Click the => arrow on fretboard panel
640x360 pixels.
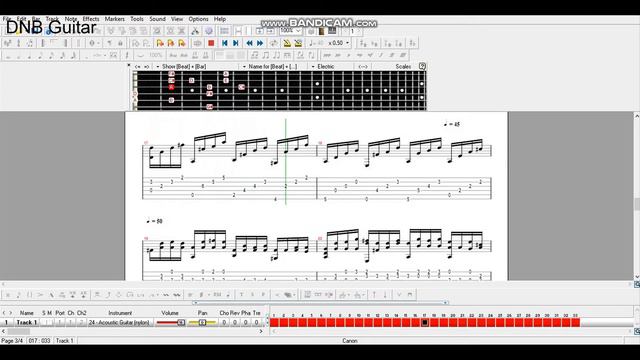point(147,67)
